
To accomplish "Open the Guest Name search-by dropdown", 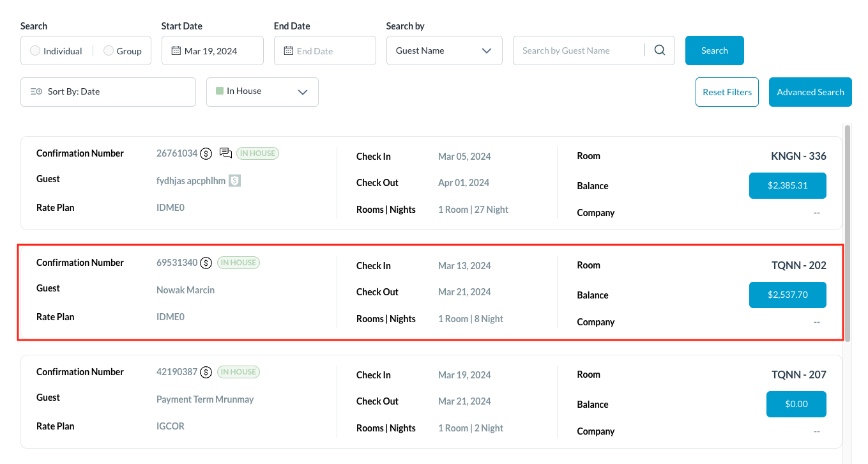I will pyautogui.click(x=444, y=50).
